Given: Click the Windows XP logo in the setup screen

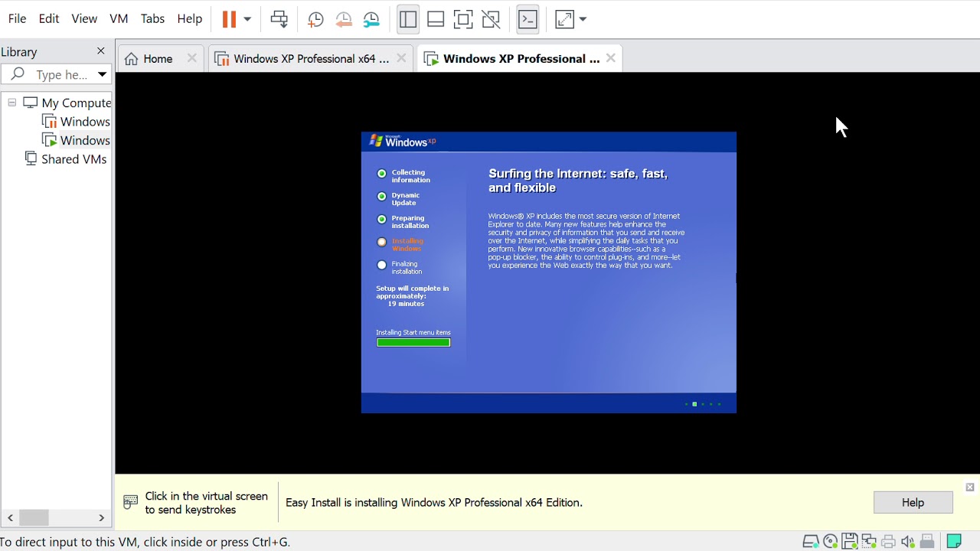Looking at the screenshot, I should [x=403, y=141].
